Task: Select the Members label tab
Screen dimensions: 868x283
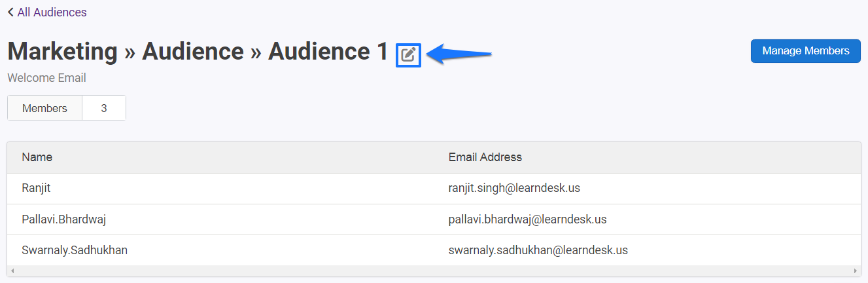Action: (x=44, y=108)
